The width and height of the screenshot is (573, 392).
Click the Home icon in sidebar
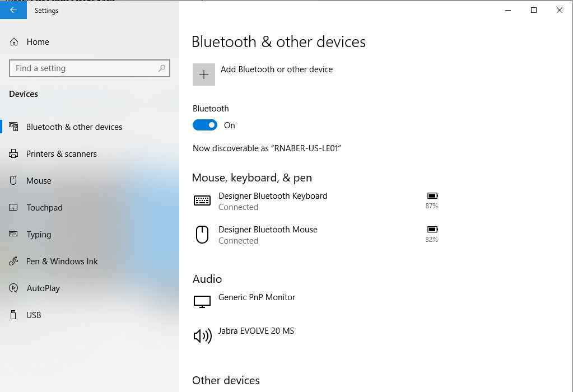point(15,42)
